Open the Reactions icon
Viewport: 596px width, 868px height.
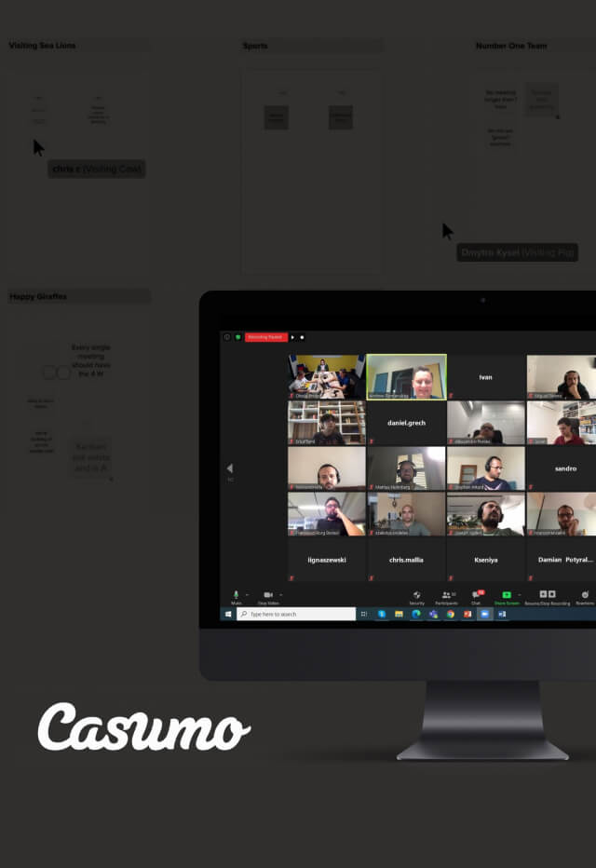click(x=585, y=594)
